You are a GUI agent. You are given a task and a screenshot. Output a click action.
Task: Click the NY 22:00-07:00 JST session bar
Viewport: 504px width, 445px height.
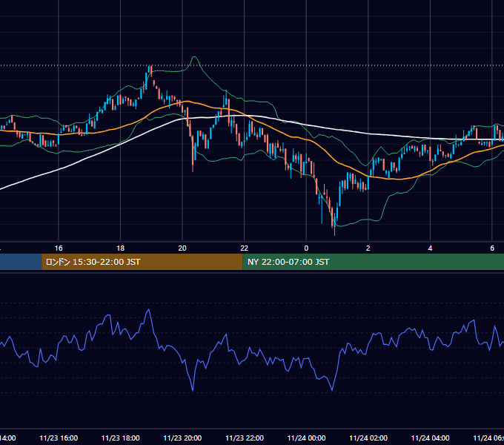tap(373, 262)
